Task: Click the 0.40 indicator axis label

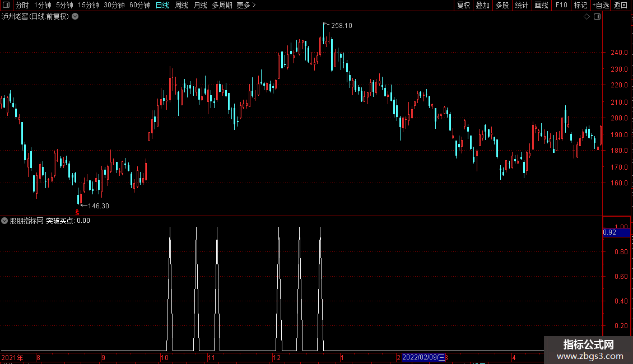Action: [x=621, y=301]
